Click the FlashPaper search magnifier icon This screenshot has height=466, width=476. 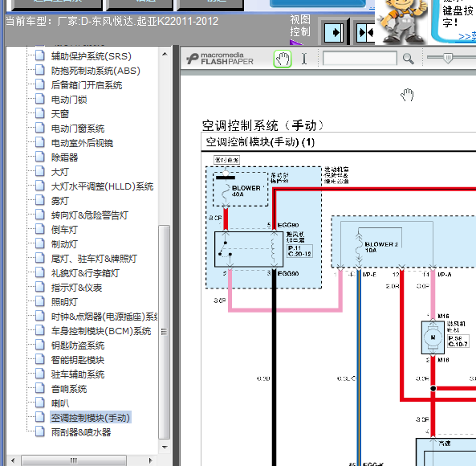point(408,59)
